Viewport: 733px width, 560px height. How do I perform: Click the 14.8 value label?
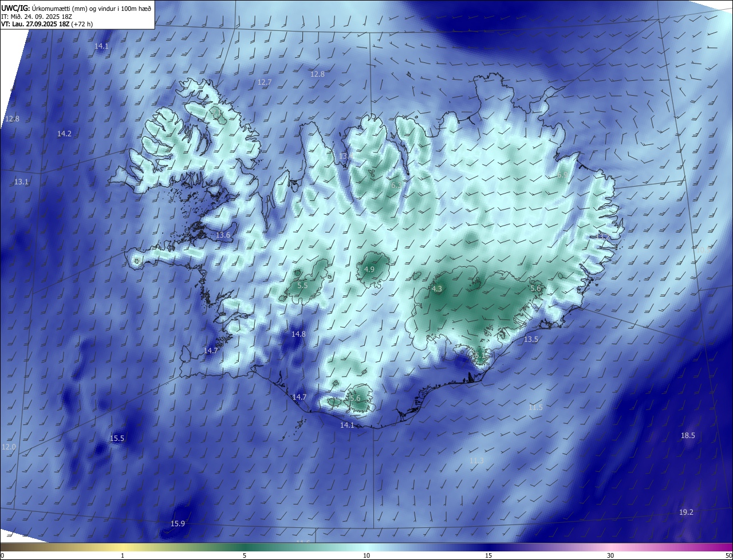[x=298, y=334]
